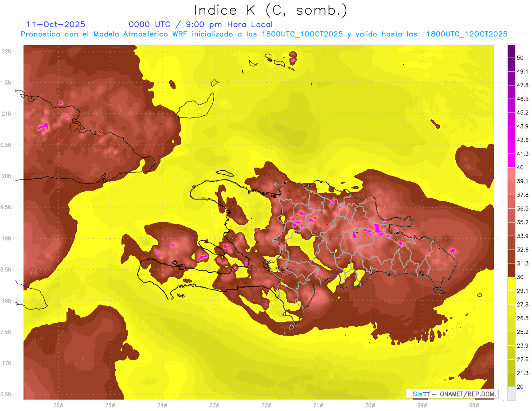Click the '76W' longitude label
Viewport: 532px width, 411px height.
coord(58,405)
